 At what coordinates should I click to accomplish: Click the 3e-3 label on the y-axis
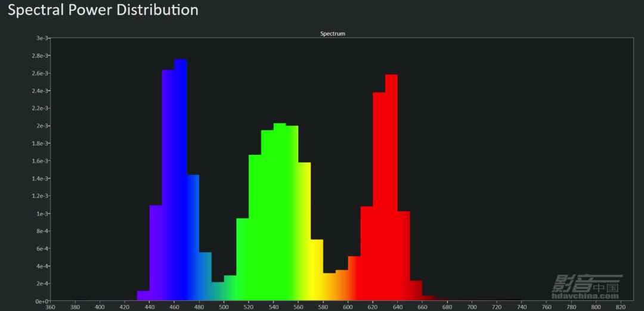pyautogui.click(x=42, y=38)
